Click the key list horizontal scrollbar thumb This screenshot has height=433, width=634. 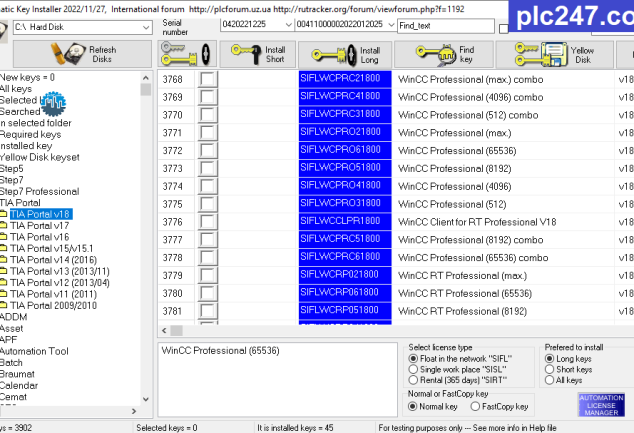coord(177,331)
